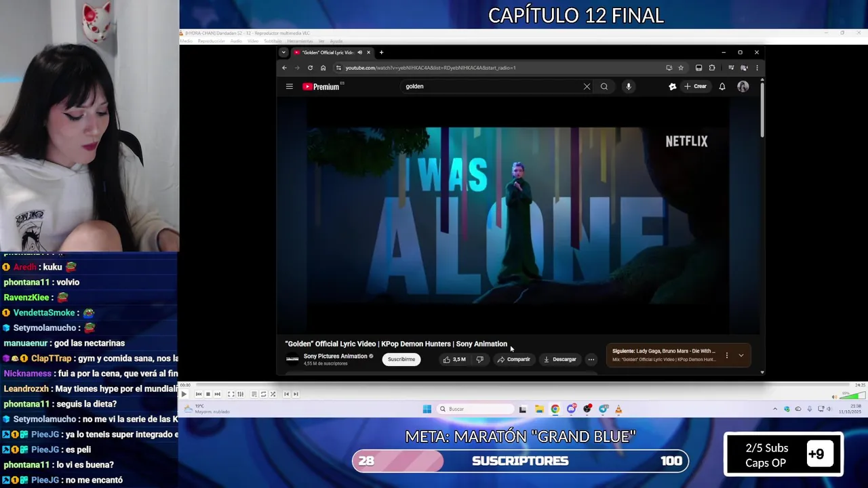Go back in the Chrome browser

click(x=284, y=68)
